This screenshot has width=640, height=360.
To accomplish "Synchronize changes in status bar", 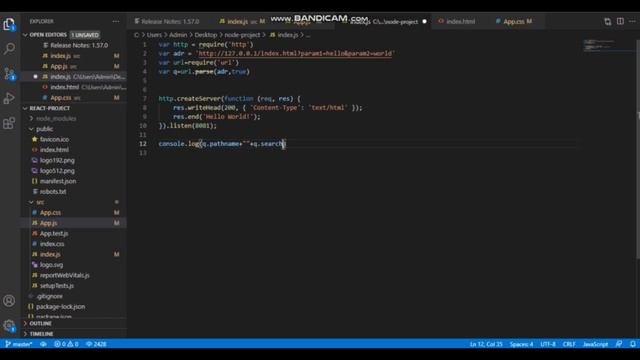I will tap(43, 344).
